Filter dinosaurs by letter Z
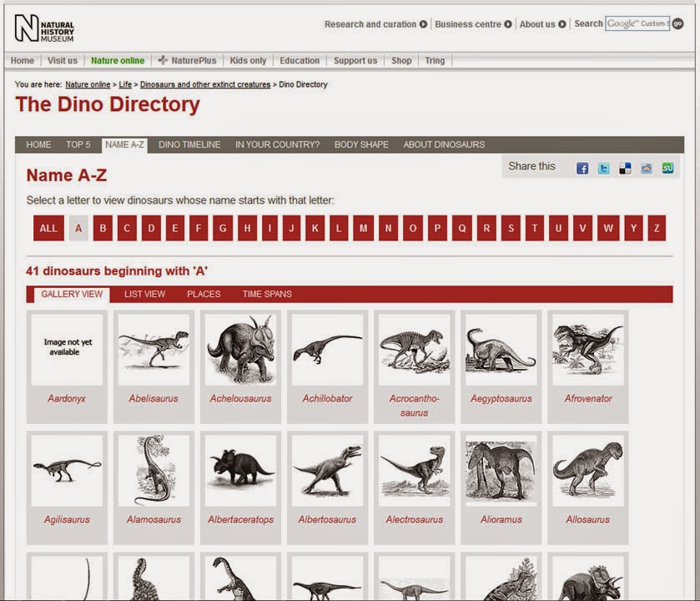 [657, 228]
